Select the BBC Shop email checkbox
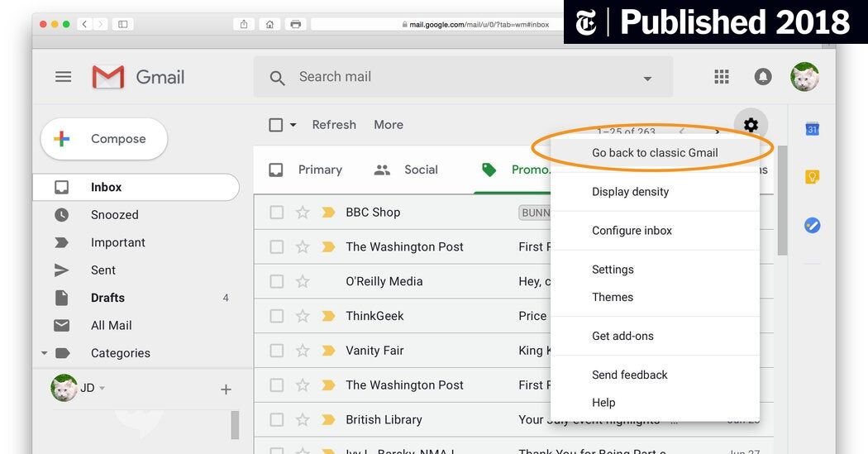This screenshot has width=868, height=454. tap(276, 212)
